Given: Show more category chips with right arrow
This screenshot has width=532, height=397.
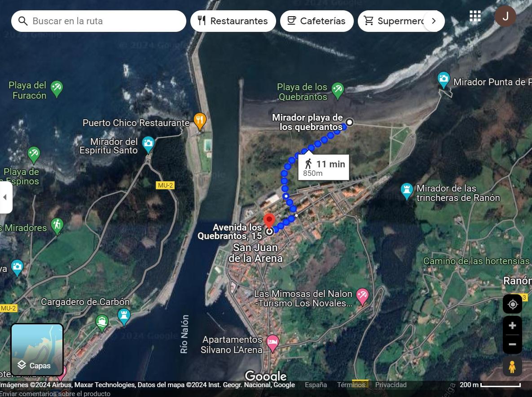Looking at the screenshot, I should (x=434, y=21).
